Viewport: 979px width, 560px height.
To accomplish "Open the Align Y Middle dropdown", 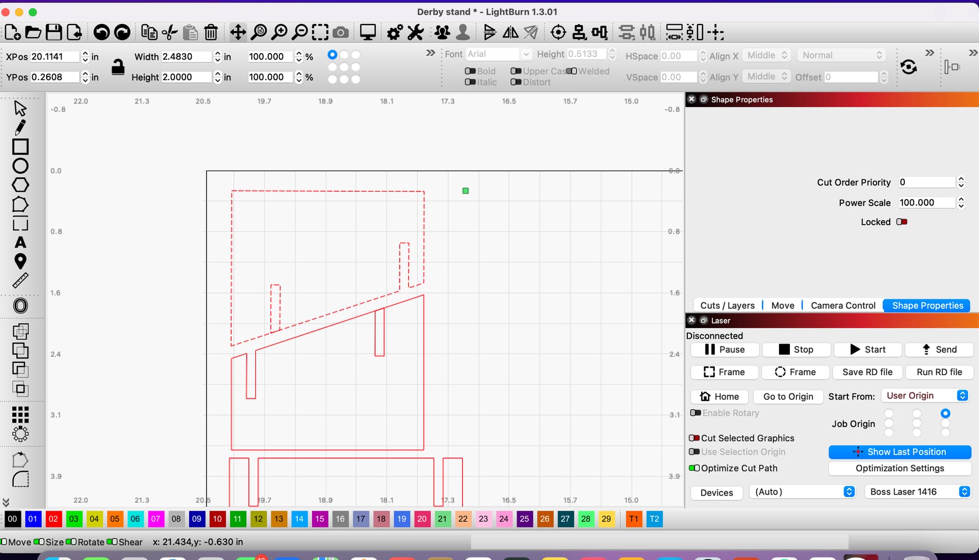I will (x=767, y=76).
